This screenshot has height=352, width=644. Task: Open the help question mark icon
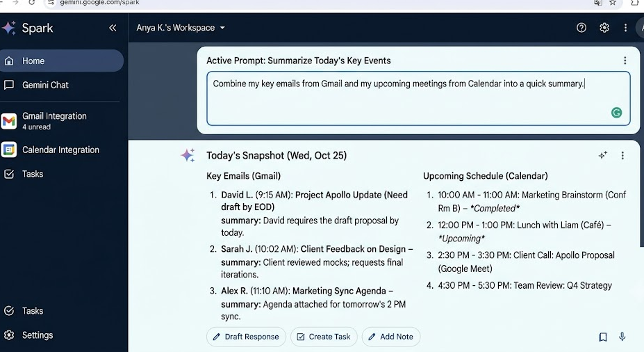tap(581, 28)
